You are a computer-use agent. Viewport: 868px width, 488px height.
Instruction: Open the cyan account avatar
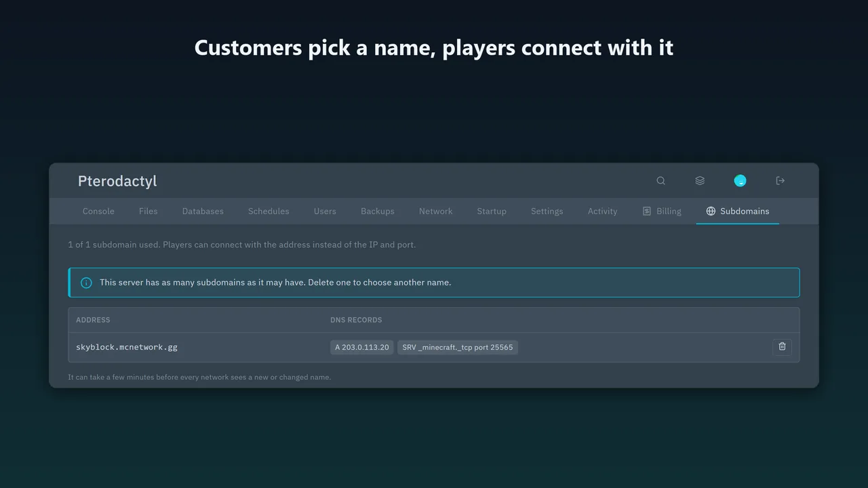740,180
